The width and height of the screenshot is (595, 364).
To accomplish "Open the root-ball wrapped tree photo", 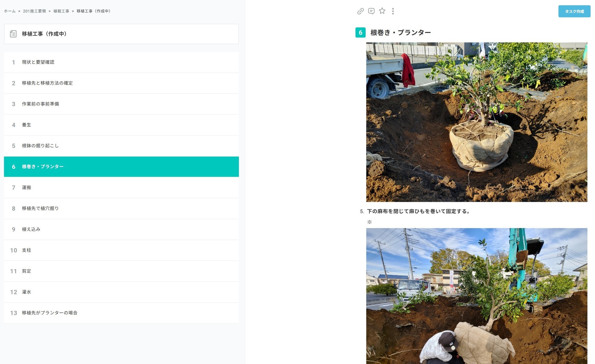I will (477, 122).
